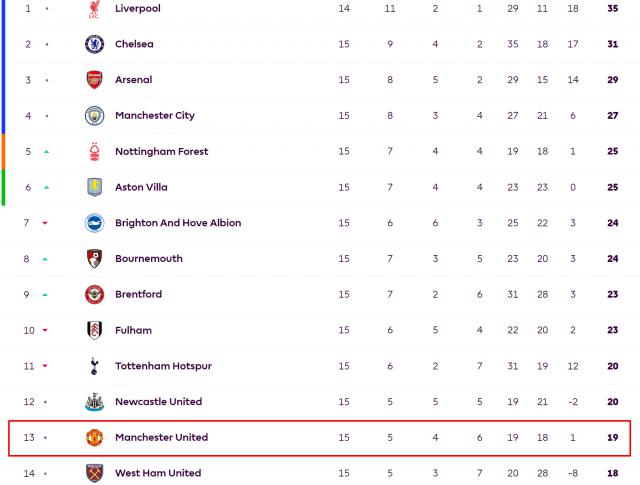Click the Nottingham Forest crest
Image resolution: width=640 pixels, height=485 pixels.
[94, 152]
